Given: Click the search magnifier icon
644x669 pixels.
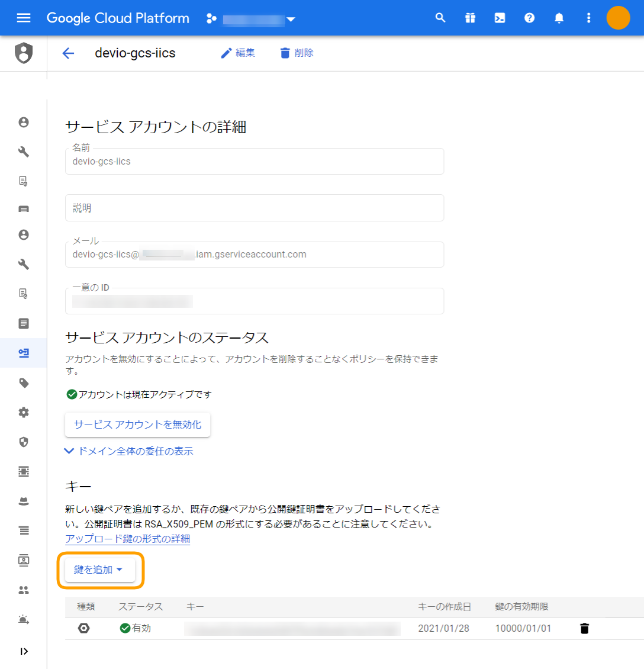Looking at the screenshot, I should coord(440,18).
